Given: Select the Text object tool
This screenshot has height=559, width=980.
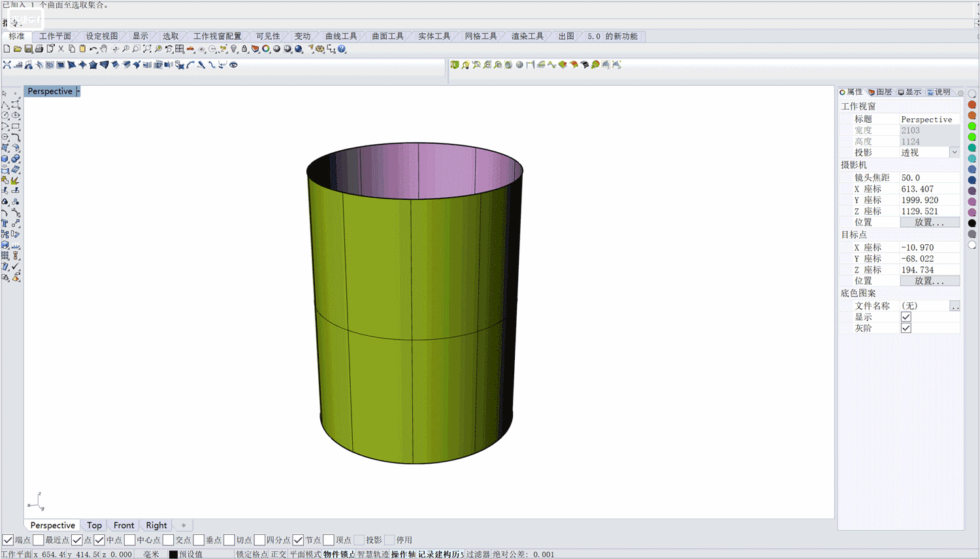Looking at the screenshot, I should pyautogui.click(x=5, y=223).
